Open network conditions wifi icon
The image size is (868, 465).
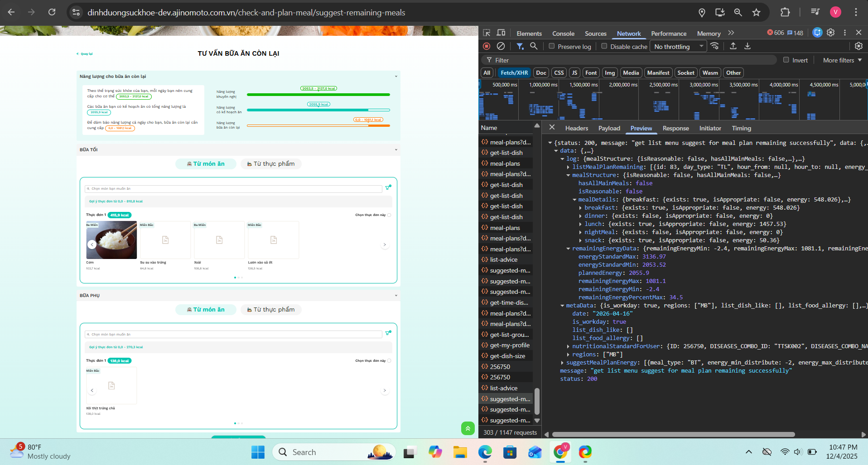tap(714, 46)
